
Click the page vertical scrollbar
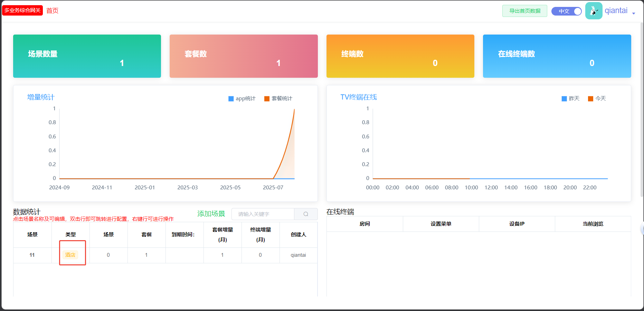point(642,104)
